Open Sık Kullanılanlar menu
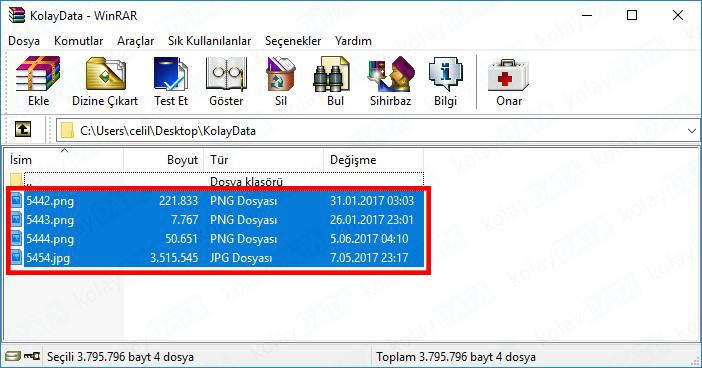Image resolution: width=702 pixels, height=368 pixels. 210,41
